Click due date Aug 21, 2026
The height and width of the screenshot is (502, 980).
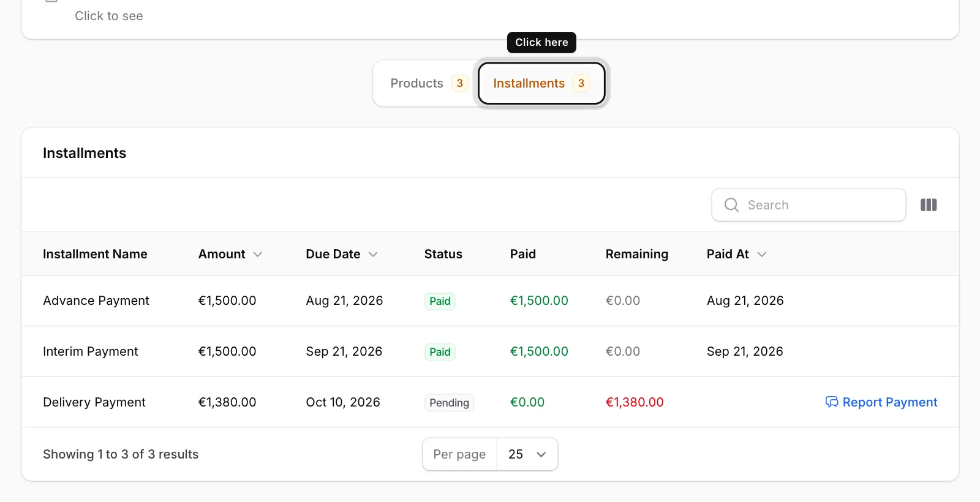[344, 301]
